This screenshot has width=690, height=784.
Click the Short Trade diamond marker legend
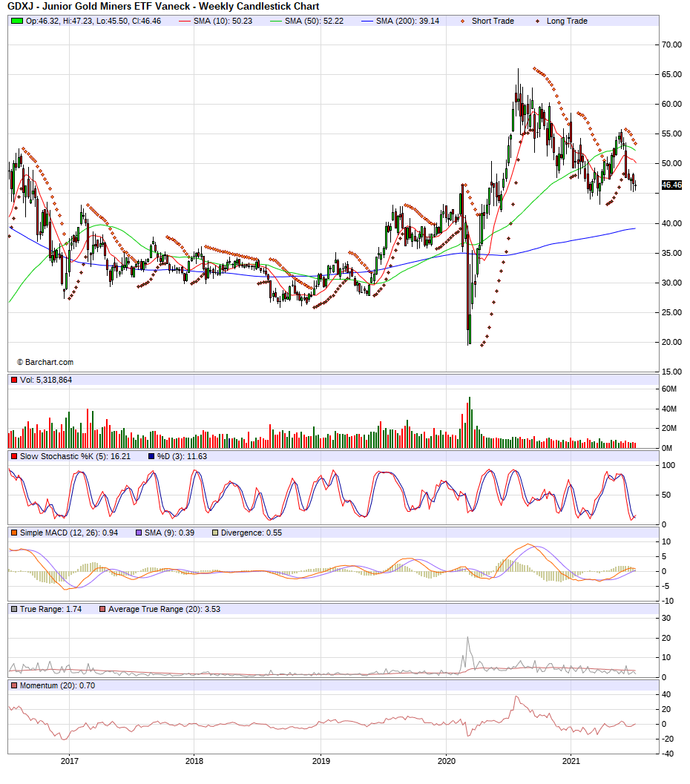coord(462,21)
